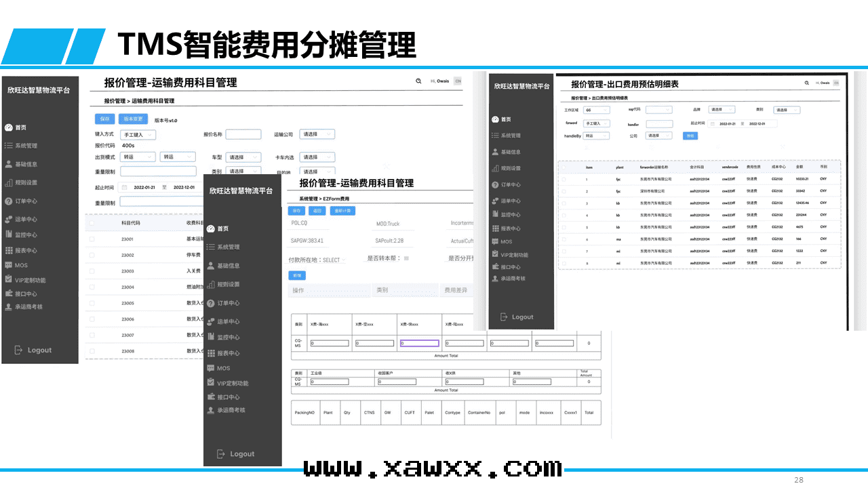This screenshot has height=488, width=868.
Task: Expand the 工作区域 dropdown showing GG
Action: tap(597, 110)
